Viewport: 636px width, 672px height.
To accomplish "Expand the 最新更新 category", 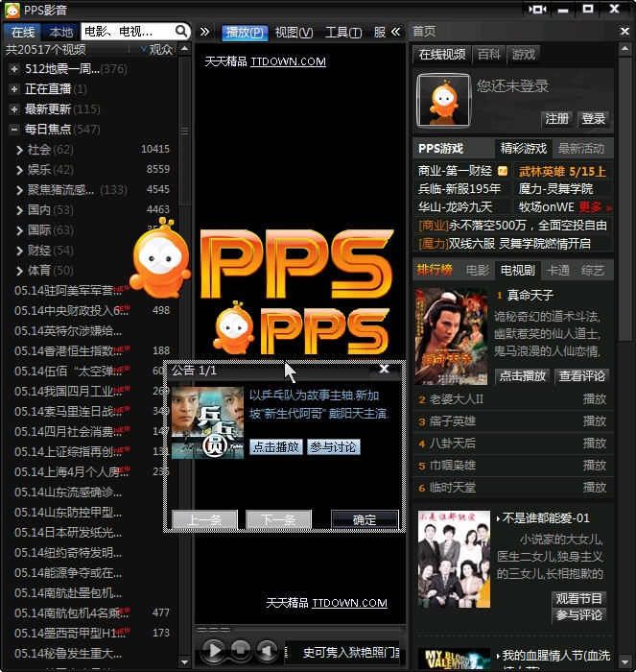I will [x=14, y=108].
